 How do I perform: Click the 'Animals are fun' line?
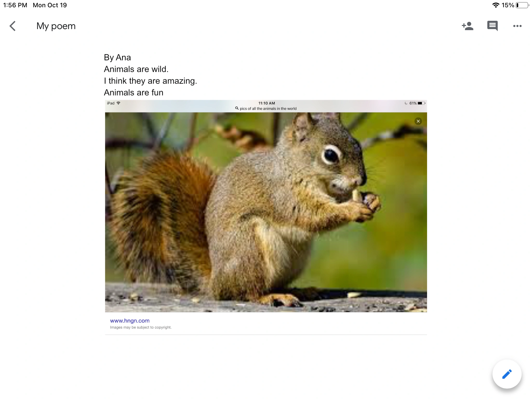[x=134, y=92]
